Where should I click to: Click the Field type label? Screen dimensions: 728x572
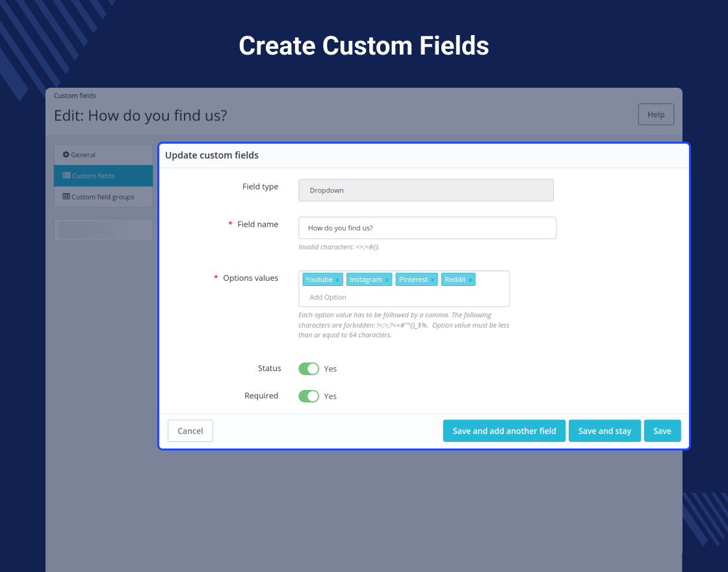[x=260, y=187]
